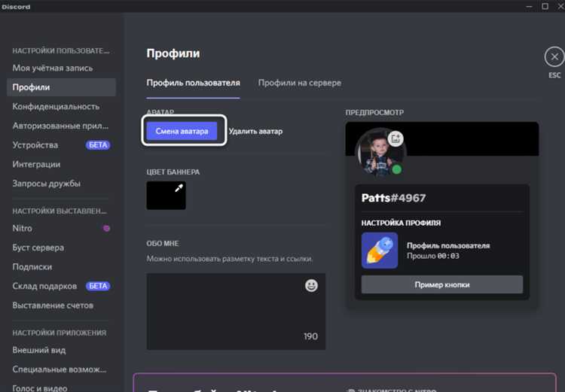This screenshot has height=392, width=565.
Task: Click the green online status indicator
Action: tap(396, 169)
